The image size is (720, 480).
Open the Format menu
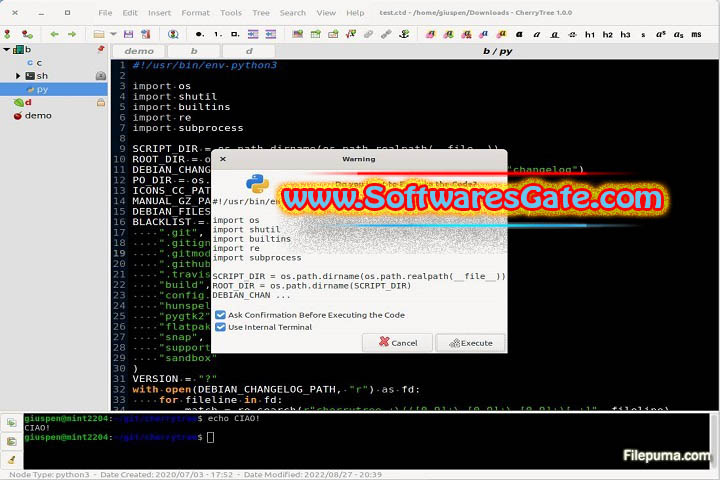point(195,13)
